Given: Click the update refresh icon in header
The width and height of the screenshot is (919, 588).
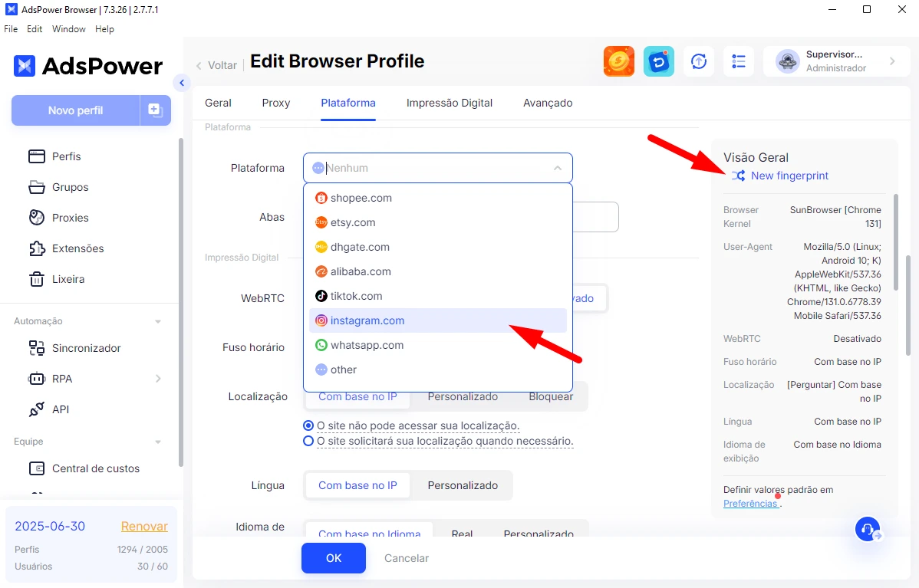Looking at the screenshot, I should pos(699,61).
